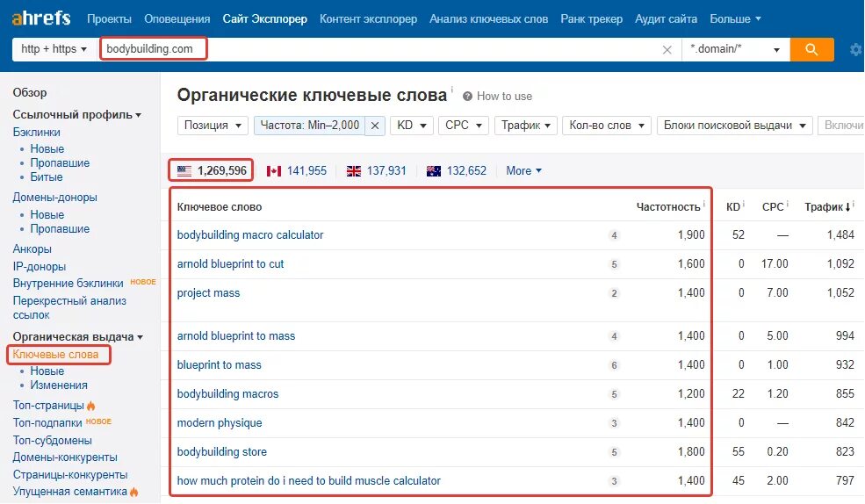
Task: Open Контент эксплорер tab
Action: 369,18
